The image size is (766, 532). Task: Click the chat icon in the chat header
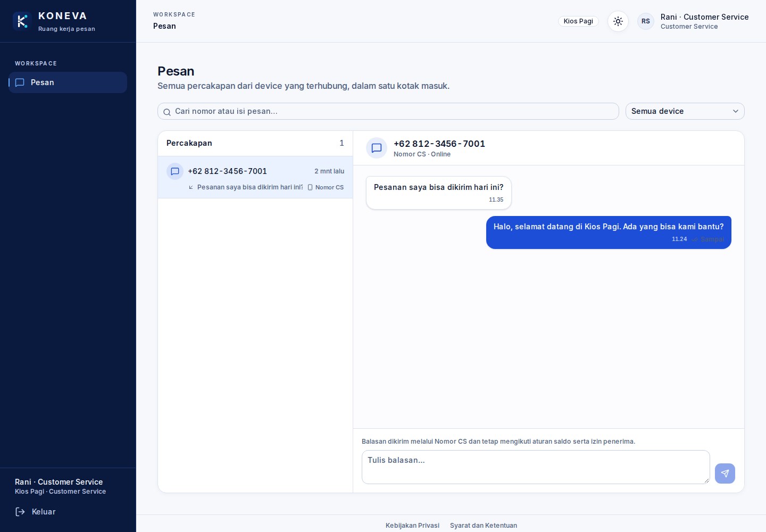coord(377,148)
